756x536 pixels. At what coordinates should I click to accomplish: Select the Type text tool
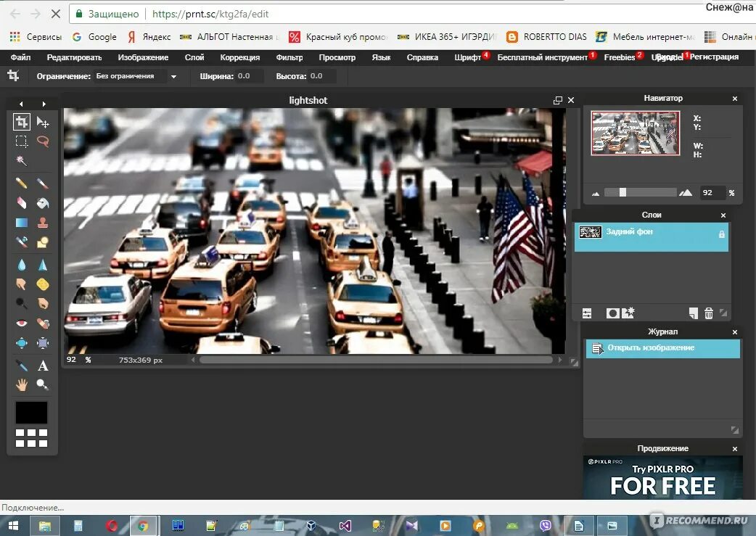tap(43, 366)
